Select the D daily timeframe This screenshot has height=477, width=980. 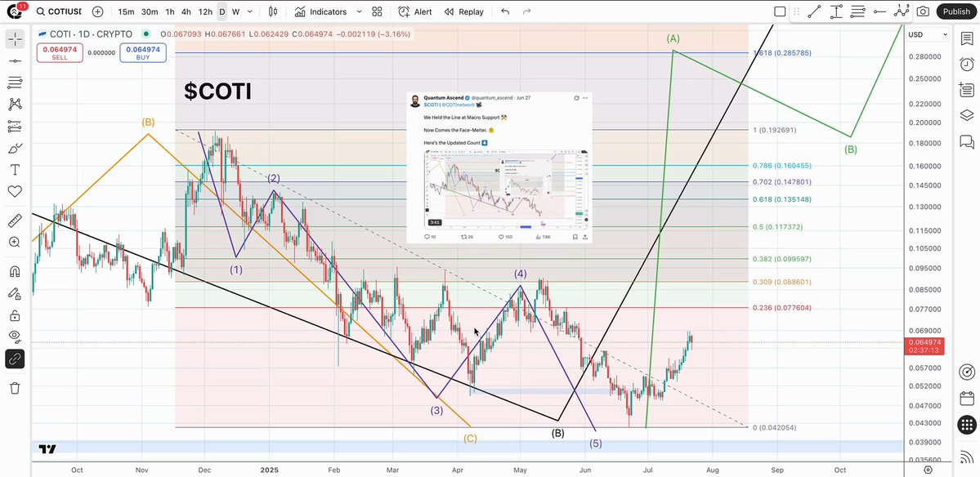click(x=222, y=11)
